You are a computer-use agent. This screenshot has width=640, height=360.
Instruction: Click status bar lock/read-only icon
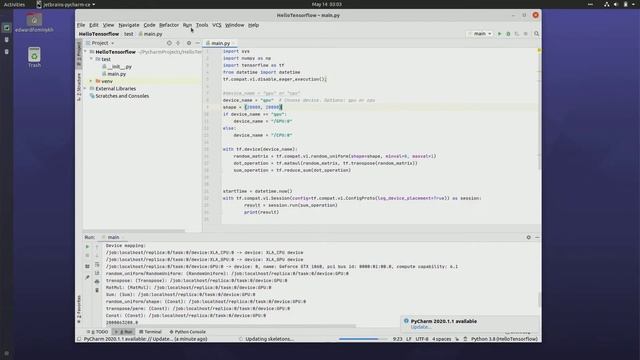(457, 339)
